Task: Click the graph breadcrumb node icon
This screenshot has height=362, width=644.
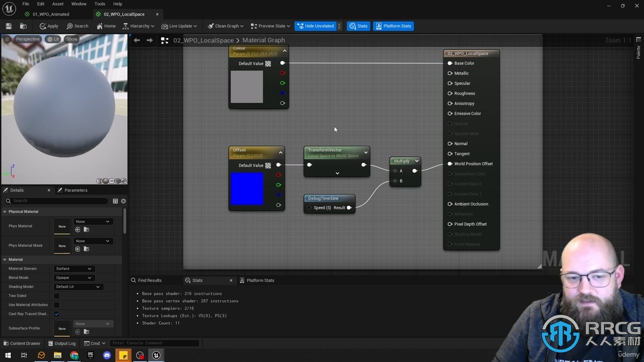Action: [x=165, y=40]
